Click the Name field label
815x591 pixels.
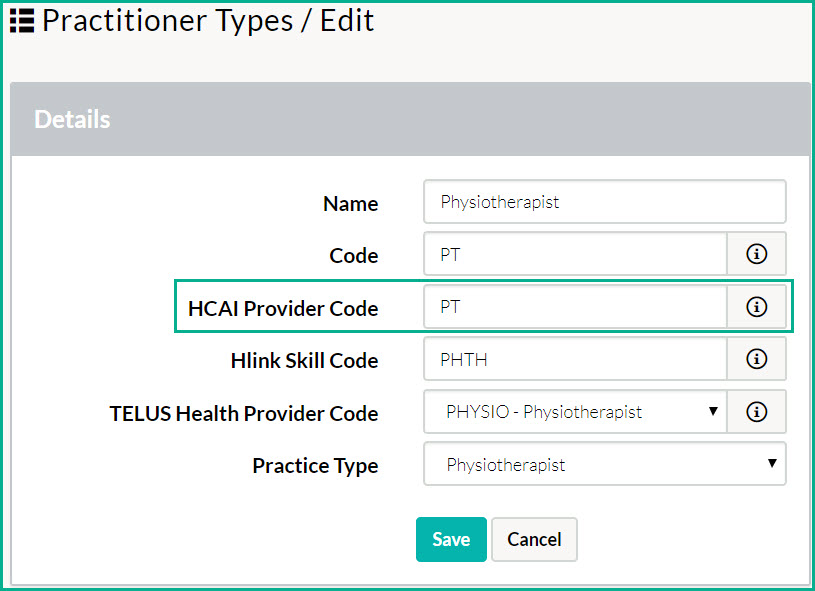coord(351,204)
